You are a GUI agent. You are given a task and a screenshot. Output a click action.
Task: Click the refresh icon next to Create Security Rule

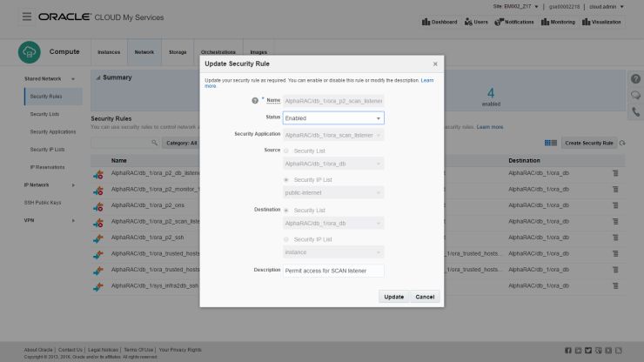coord(623,143)
